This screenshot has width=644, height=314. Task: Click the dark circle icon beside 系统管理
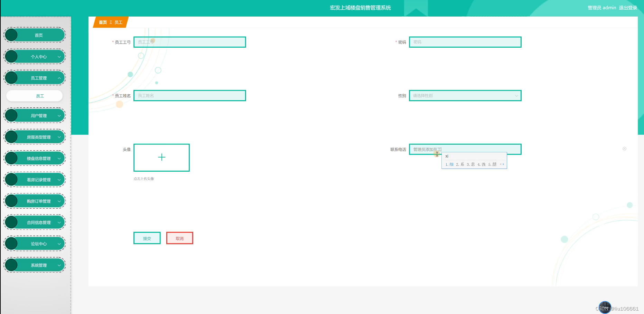(x=11, y=265)
